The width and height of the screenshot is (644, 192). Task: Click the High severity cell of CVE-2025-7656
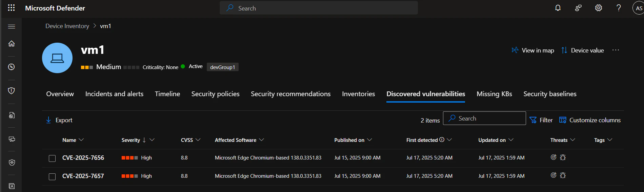(137, 158)
